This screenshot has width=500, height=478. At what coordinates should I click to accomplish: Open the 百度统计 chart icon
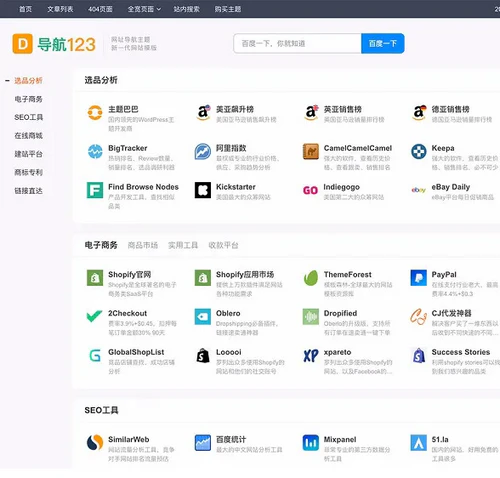(203, 443)
